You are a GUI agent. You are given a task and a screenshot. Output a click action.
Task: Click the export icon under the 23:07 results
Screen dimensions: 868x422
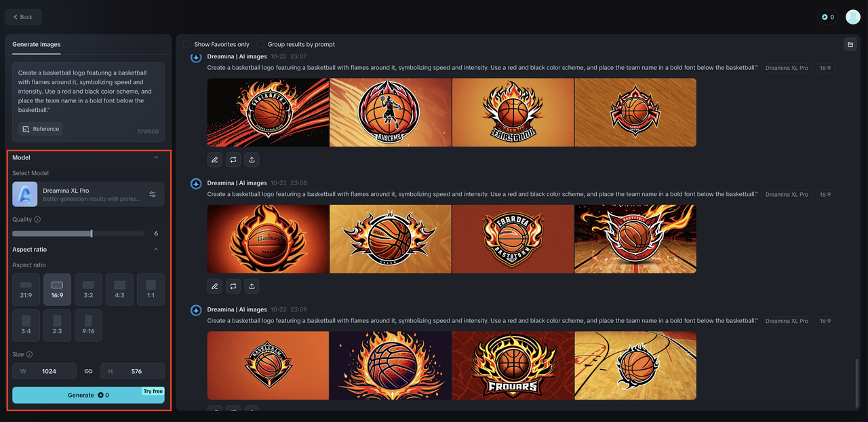point(252,159)
